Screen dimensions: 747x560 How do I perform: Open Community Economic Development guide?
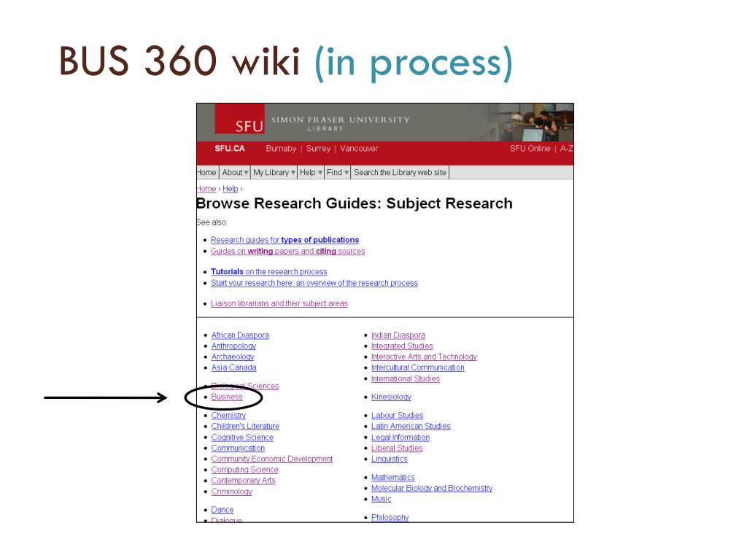pos(272,459)
